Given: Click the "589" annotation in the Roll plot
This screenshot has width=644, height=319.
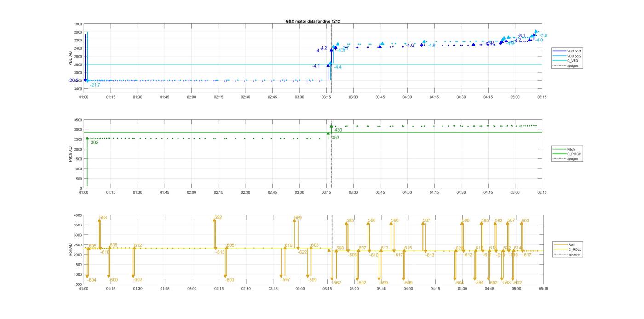Looking at the screenshot, I should point(298,218).
